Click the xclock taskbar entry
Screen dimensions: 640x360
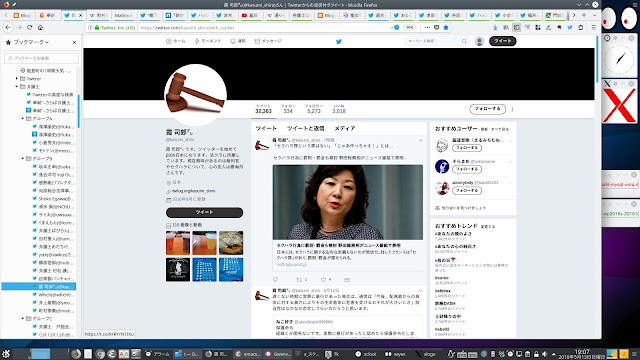pos(366,354)
